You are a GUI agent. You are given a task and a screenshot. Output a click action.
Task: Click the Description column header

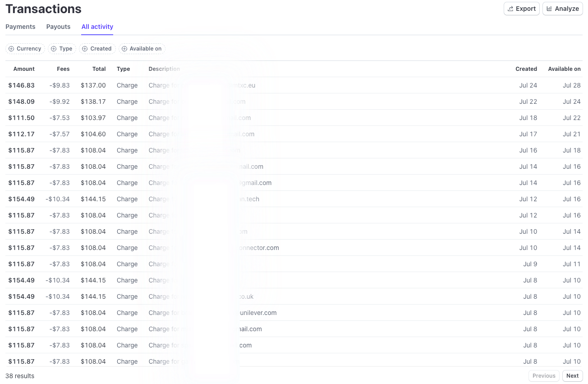tap(164, 69)
